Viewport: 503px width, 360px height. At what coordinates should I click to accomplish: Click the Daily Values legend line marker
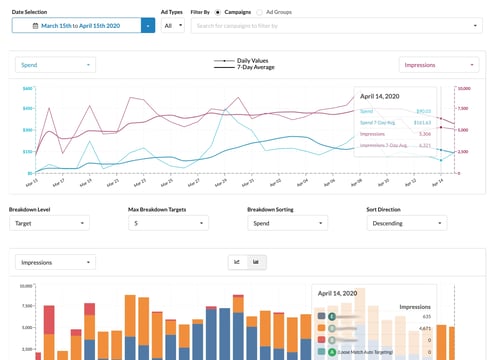point(224,61)
